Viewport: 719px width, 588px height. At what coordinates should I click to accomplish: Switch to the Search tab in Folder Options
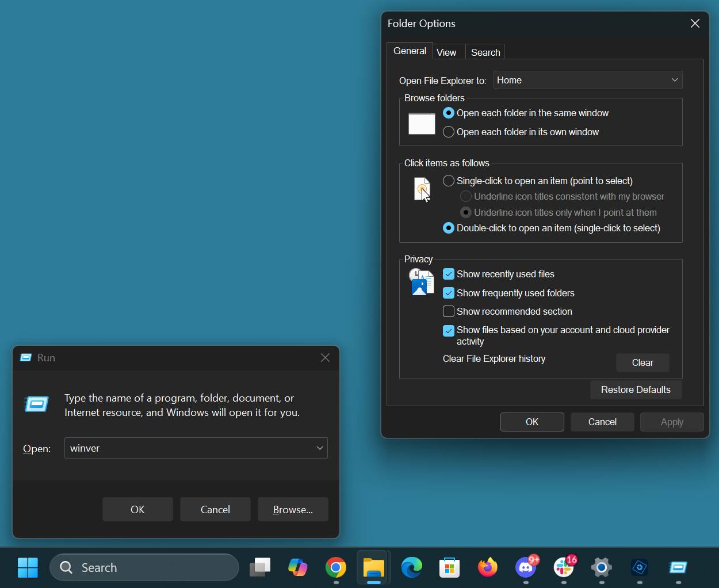pos(485,52)
